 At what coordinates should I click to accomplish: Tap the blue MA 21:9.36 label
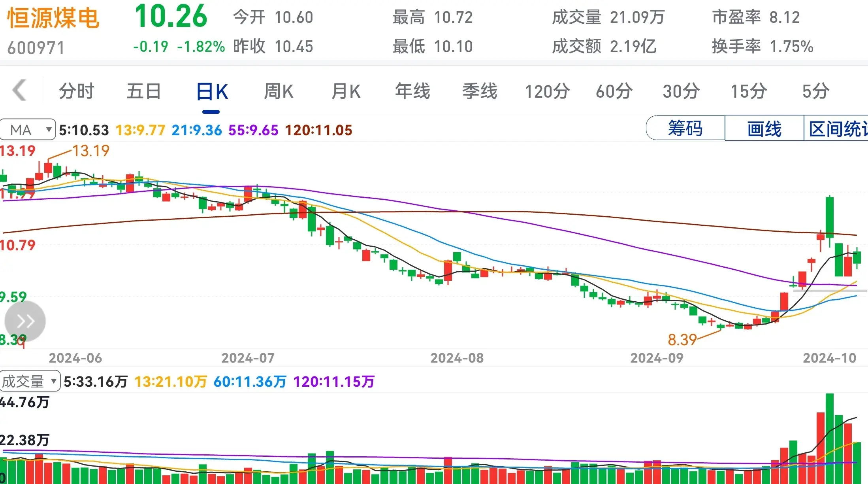pos(197,130)
